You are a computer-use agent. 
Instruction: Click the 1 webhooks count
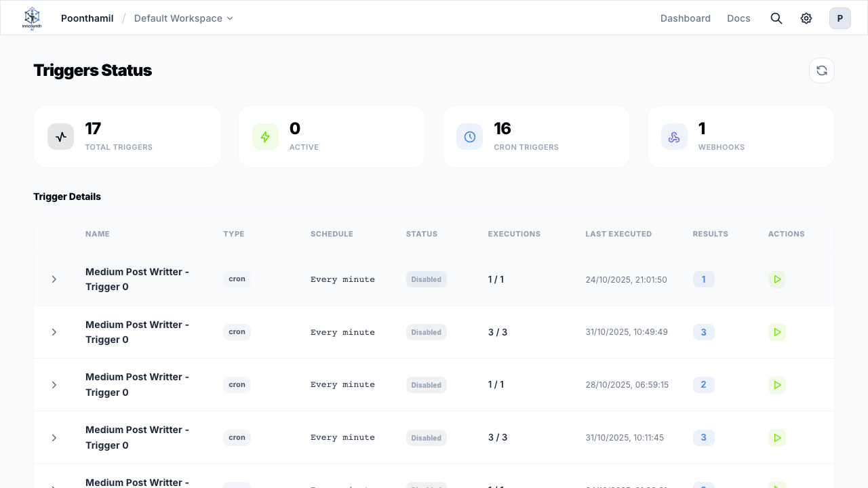(702, 129)
